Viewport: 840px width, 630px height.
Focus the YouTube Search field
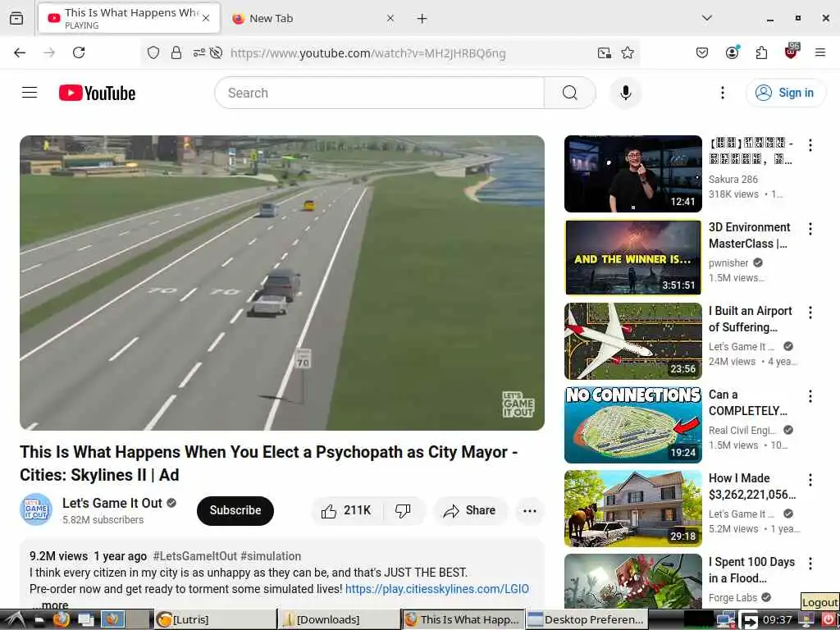click(x=379, y=93)
